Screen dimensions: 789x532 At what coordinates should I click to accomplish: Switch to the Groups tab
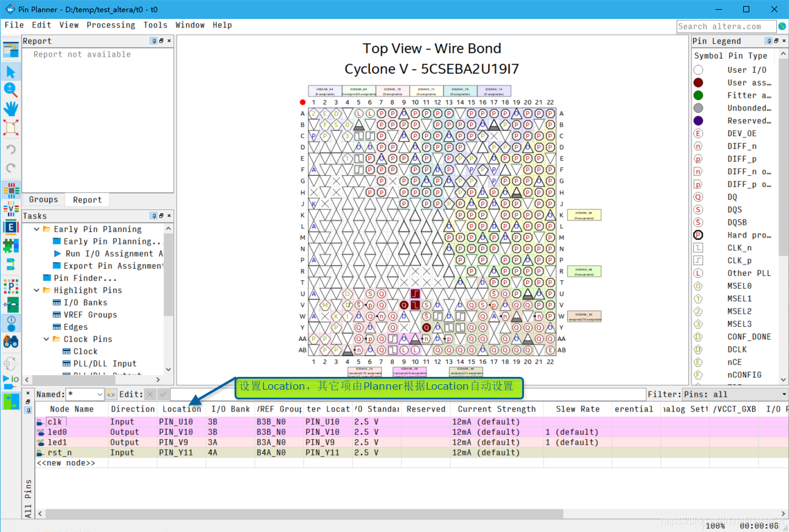coord(43,200)
